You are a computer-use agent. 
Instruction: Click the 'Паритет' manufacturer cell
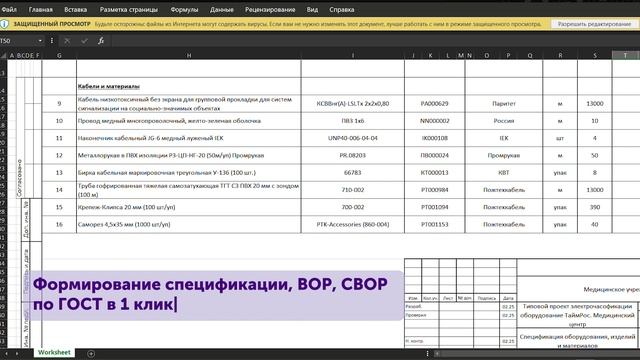[504, 104]
